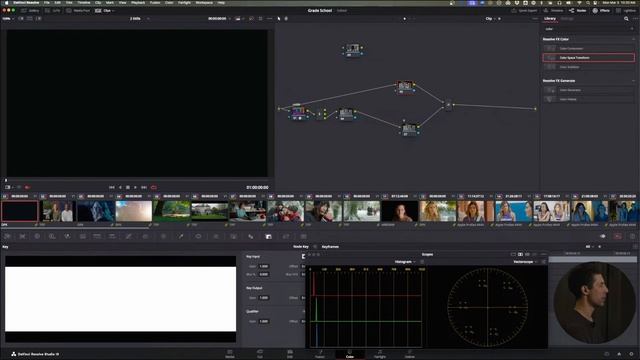Toggle the Media Pool panel

click(79, 11)
